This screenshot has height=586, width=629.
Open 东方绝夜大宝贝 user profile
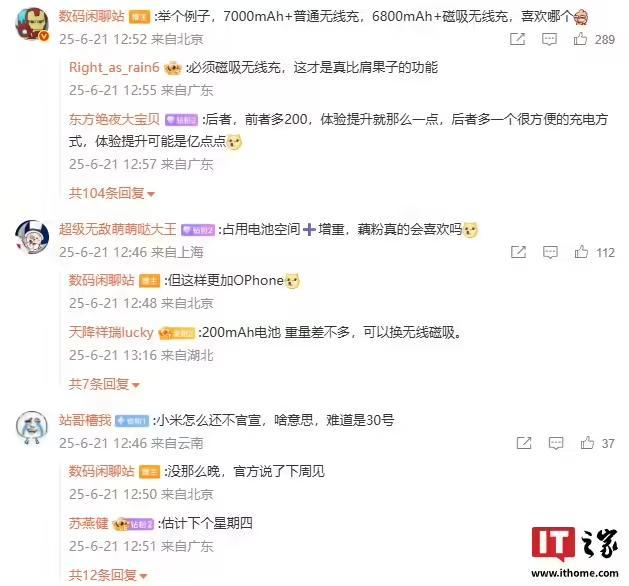tap(114, 119)
